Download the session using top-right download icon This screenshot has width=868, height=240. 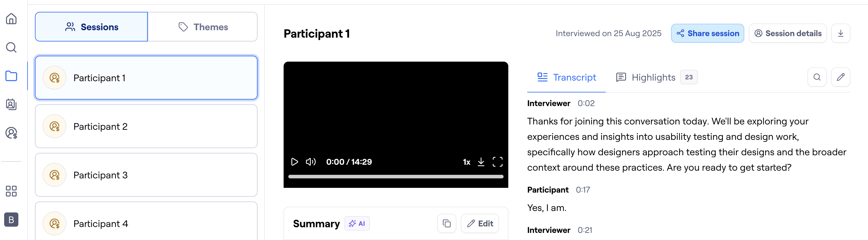840,33
